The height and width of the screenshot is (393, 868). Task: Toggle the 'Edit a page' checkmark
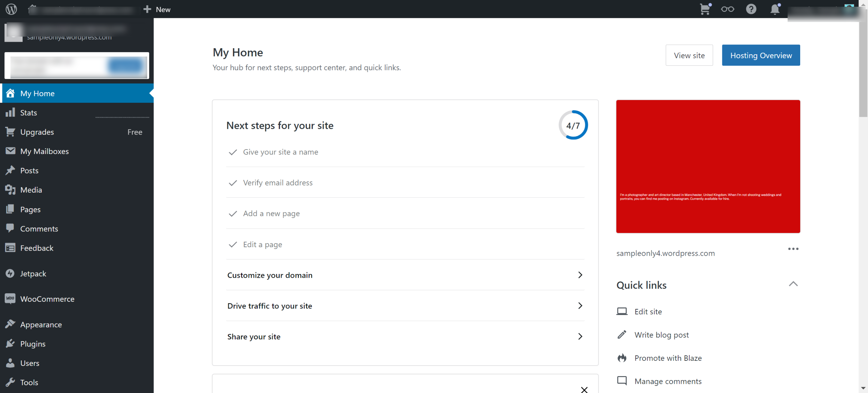(x=233, y=244)
